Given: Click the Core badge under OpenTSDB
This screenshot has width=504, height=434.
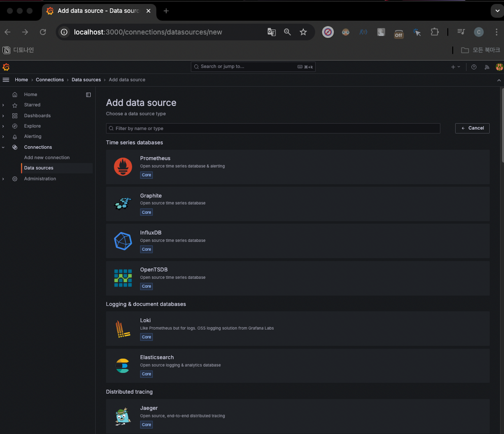Looking at the screenshot, I should point(146,286).
